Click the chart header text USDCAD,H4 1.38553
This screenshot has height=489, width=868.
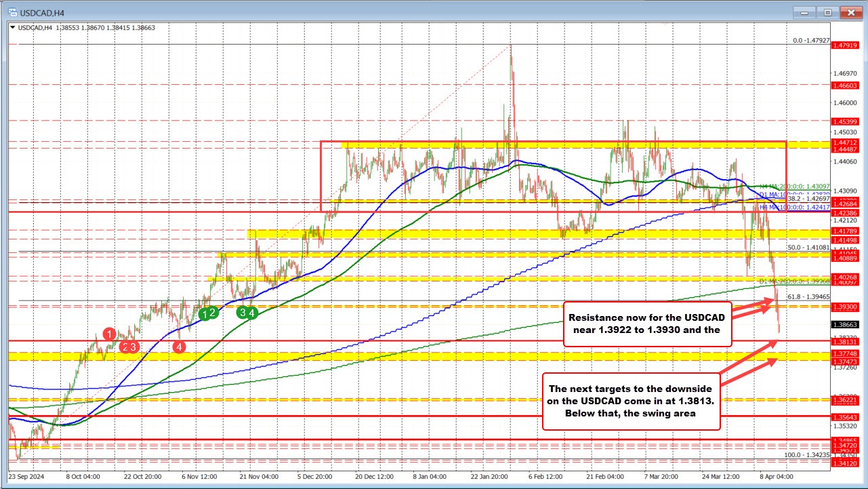[x=49, y=27]
